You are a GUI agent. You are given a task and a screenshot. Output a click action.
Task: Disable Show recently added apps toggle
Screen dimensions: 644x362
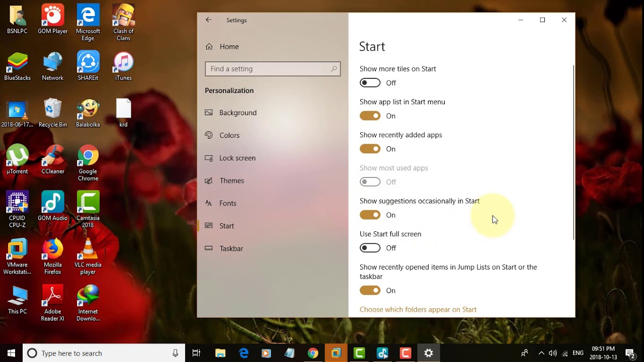370,149
